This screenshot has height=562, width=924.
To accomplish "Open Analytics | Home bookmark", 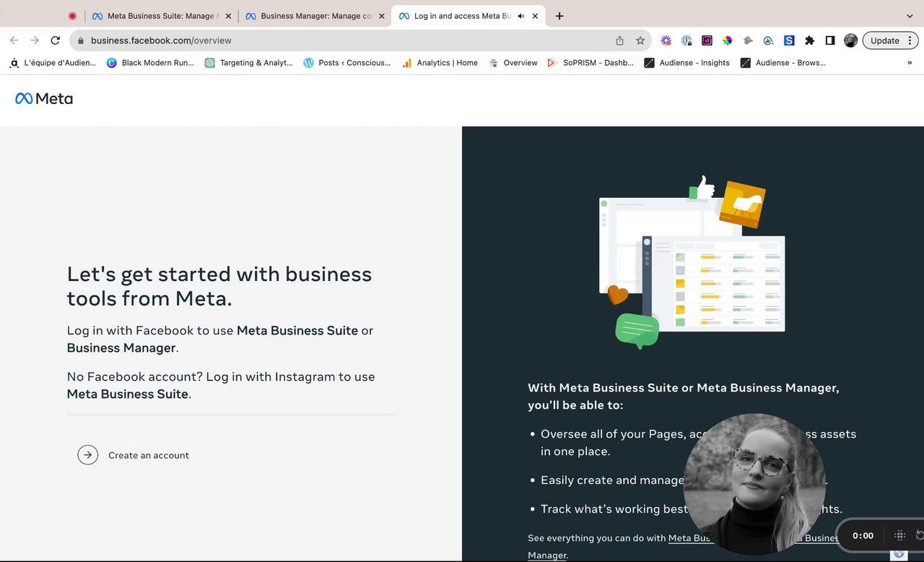I will click(x=440, y=63).
